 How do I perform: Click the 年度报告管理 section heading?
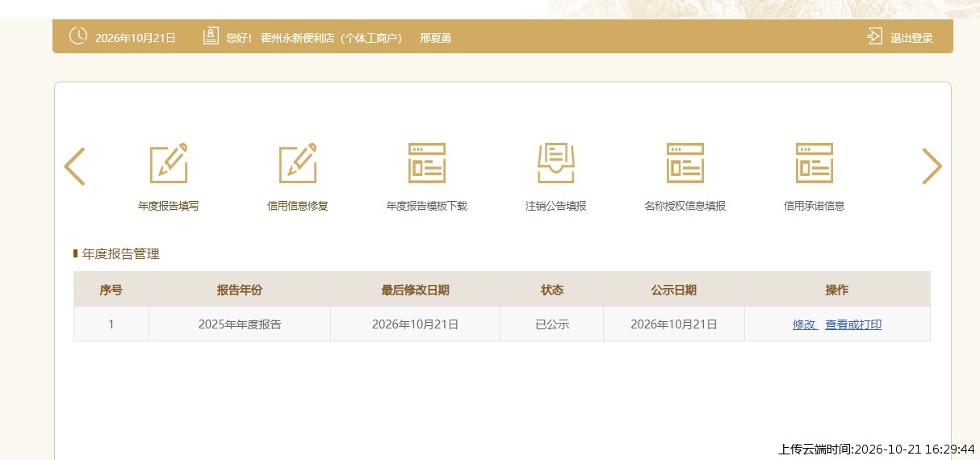tap(121, 254)
